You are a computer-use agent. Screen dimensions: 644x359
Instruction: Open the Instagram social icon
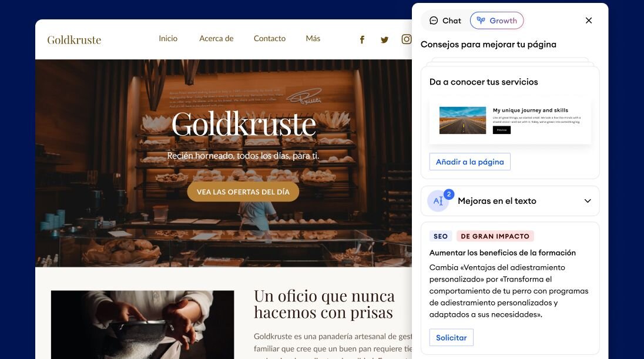(406, 39)
